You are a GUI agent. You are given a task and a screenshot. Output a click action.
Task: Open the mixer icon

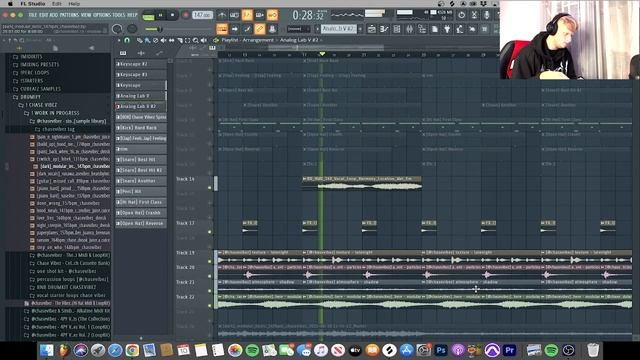click(x=409, y=29)
